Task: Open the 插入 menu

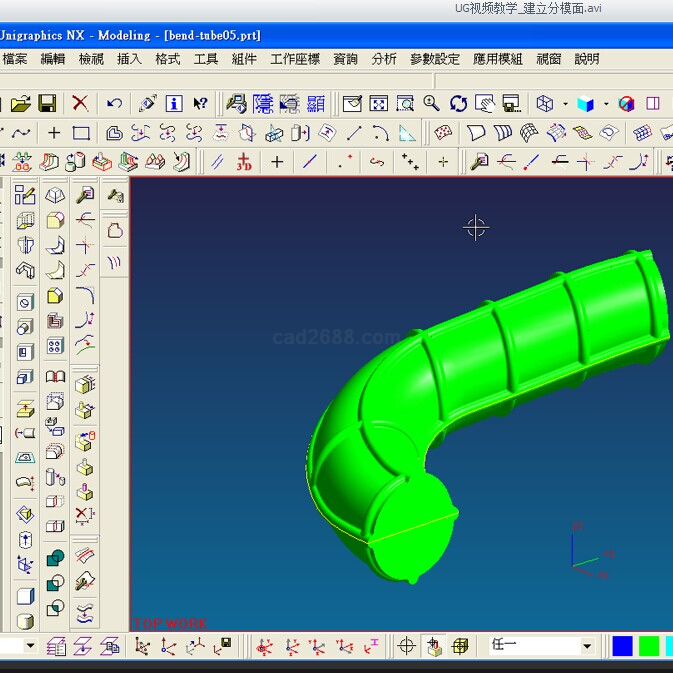Action: [129, 59]
